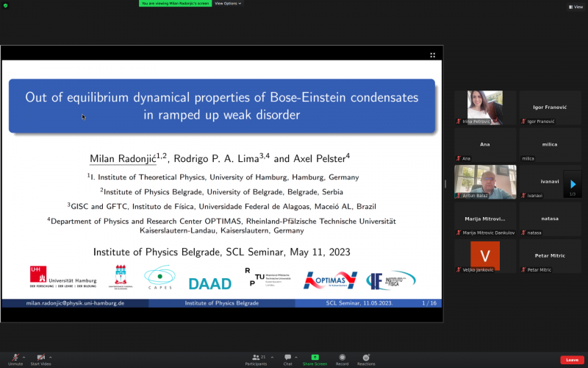Click email 'milan.radonjic@physik.uni-hamburg.de' in slide footer
This screenshot has width=588, height=368.
[75, 303]
